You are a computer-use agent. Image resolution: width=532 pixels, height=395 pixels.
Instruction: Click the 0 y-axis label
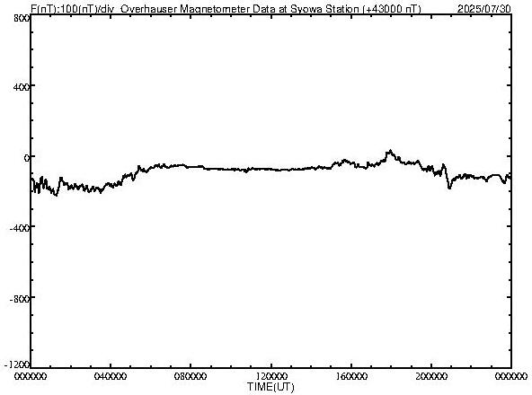coord(27,158)
